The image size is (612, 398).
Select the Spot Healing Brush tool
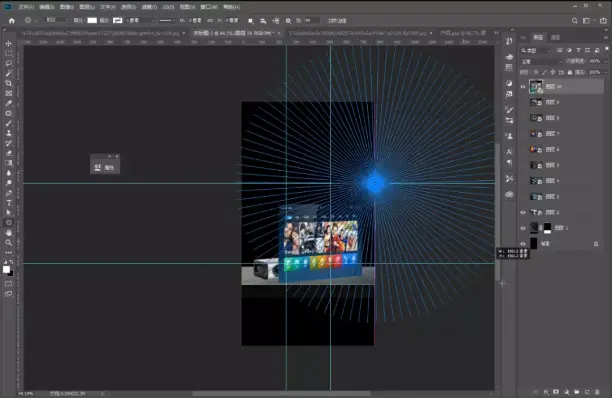(9, 113)
